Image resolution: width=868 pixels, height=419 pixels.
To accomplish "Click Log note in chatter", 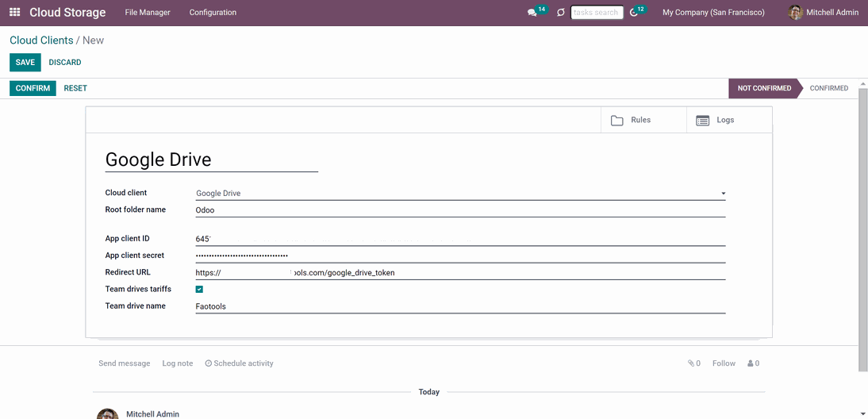I will click(177, 363).
